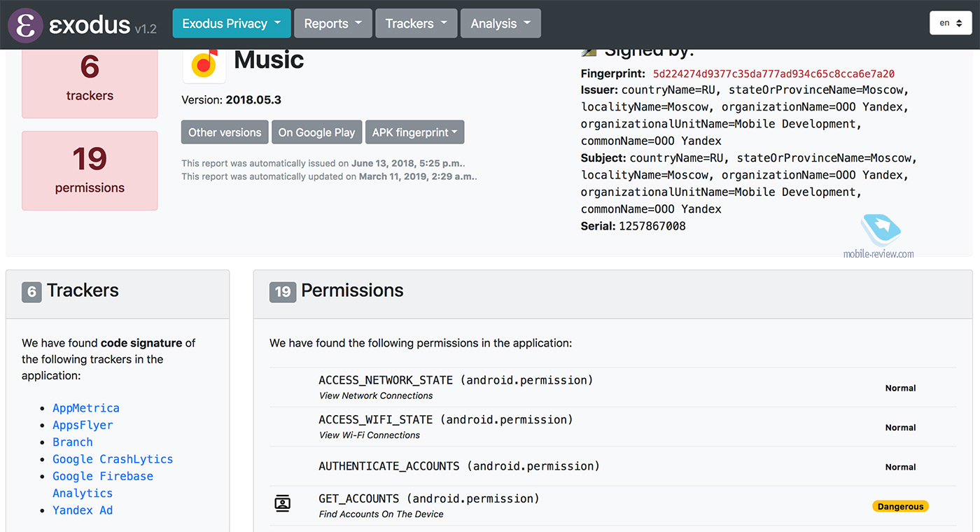Click the Version 2018.05.3 text
The height and width of the screenshot is (532, 980).
pos(232,100)
